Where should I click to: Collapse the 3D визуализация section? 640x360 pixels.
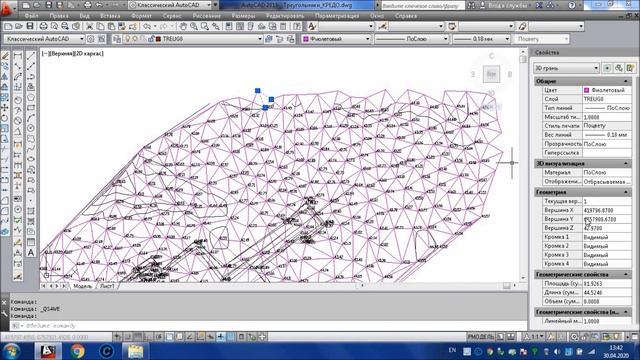click(626, 163)
